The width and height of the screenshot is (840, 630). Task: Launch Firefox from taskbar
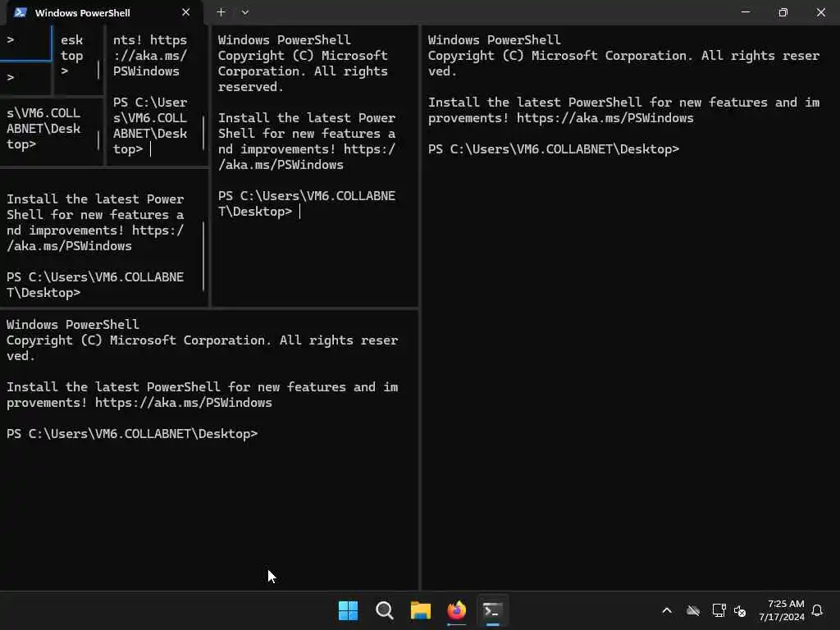coord(456,610)
